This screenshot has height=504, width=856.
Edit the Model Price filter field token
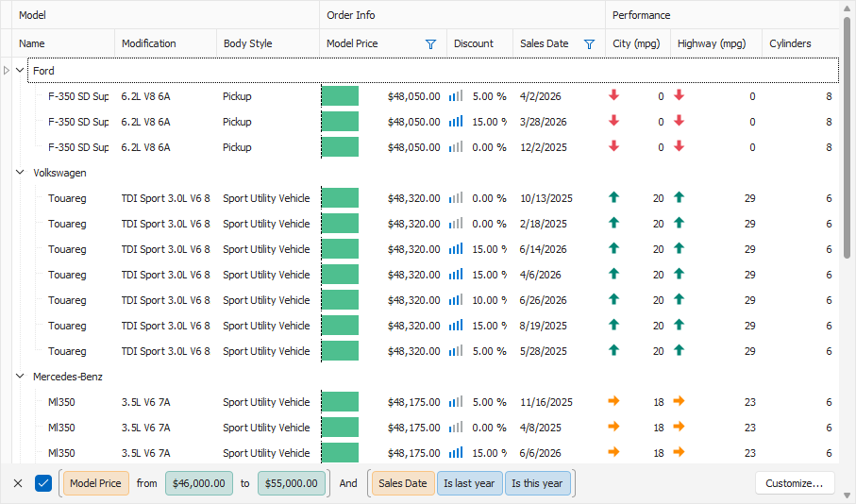coord(95,483)
